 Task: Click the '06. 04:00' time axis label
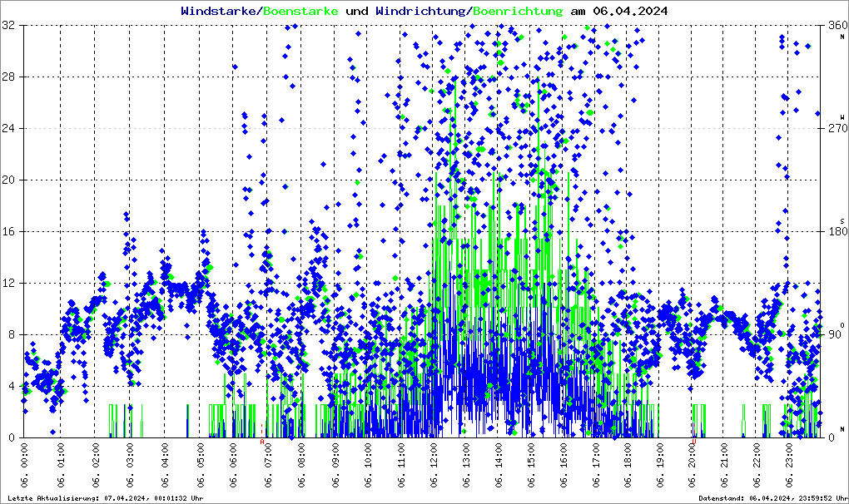(x=165, y=465)
